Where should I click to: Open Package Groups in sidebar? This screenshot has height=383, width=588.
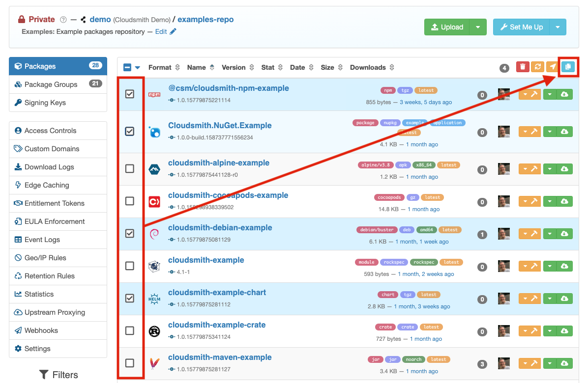[58, 84]
